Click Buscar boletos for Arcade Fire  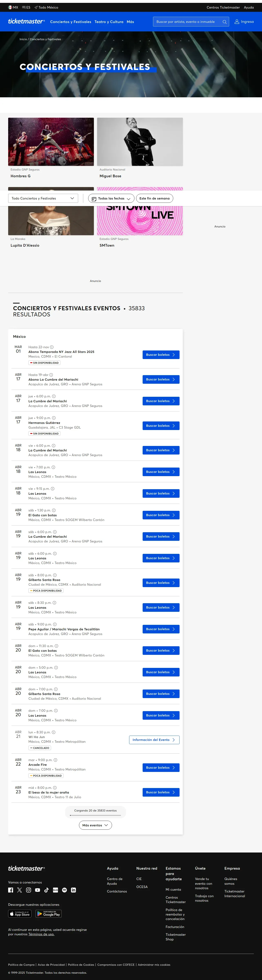tap(161, 767)
